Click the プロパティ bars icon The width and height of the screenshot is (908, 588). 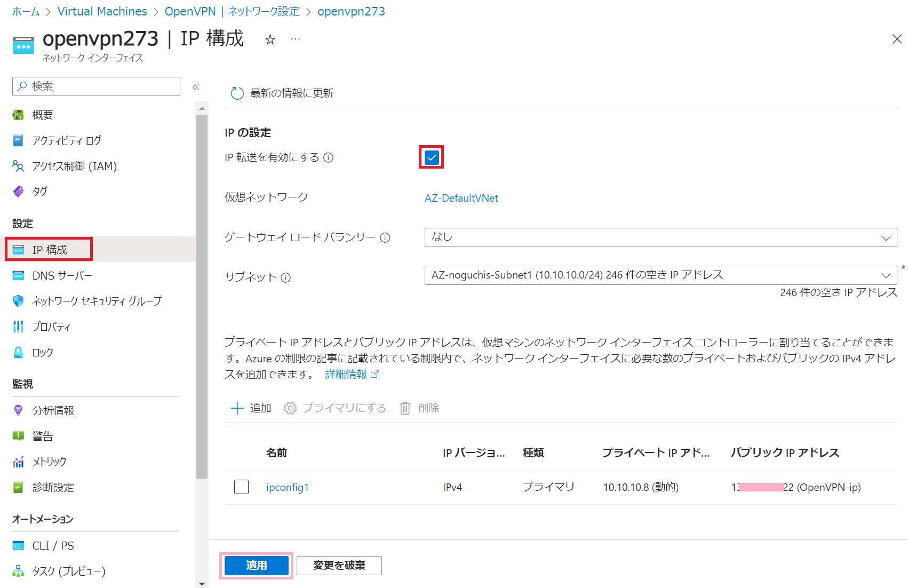[x=18, y=327]
